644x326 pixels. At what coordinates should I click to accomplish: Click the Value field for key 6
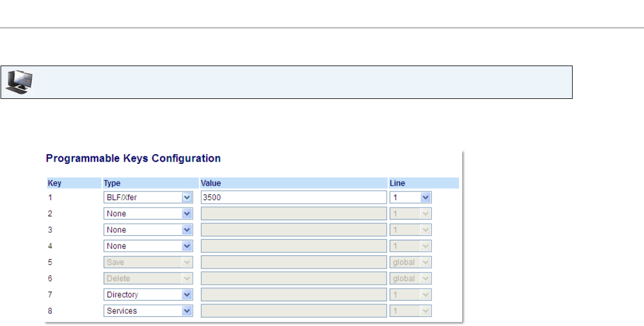(294, 278)
